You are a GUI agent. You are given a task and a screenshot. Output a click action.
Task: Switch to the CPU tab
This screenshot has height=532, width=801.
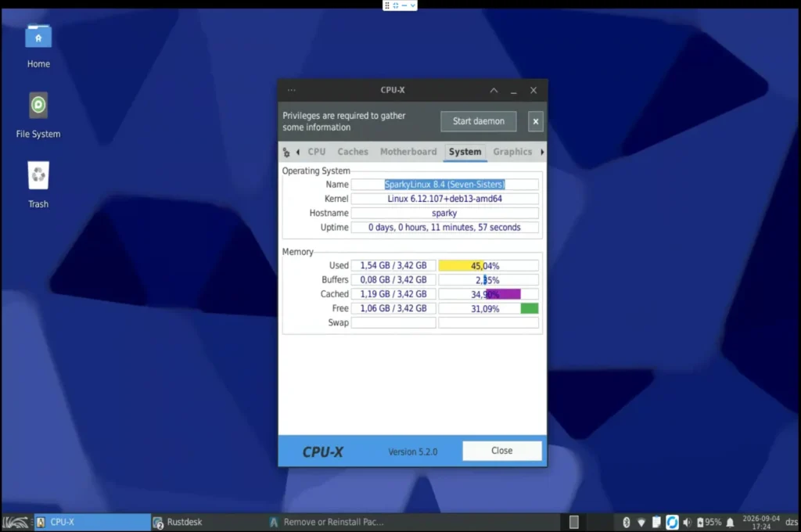click(316, 152)
